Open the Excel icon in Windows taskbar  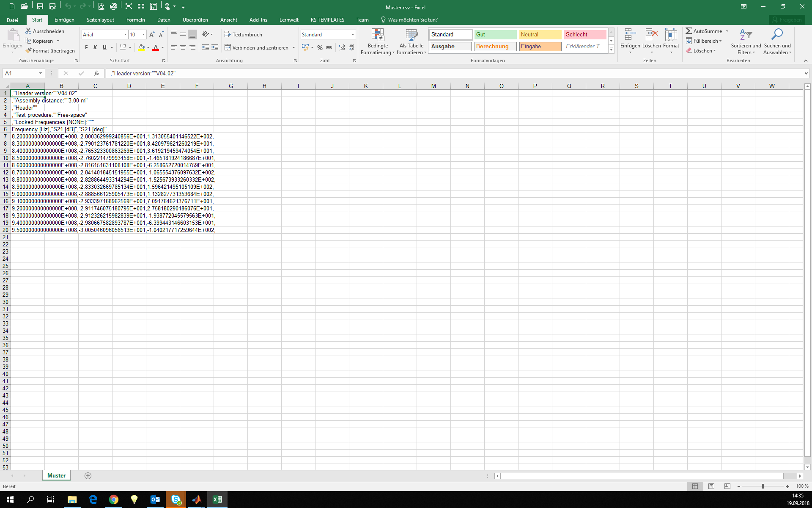(x=217, y=500)
